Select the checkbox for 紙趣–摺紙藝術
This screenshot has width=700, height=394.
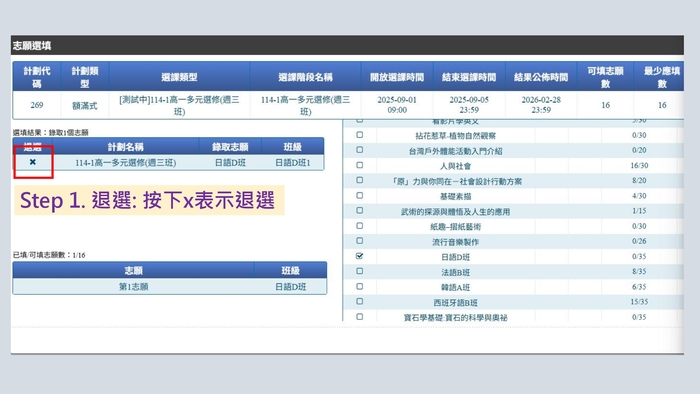(x=359, y=226)
